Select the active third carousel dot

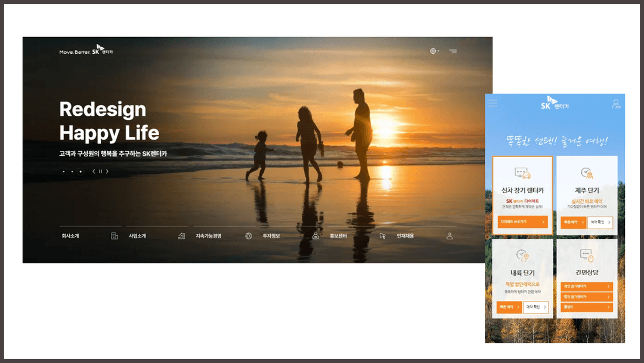click(80, 171)
